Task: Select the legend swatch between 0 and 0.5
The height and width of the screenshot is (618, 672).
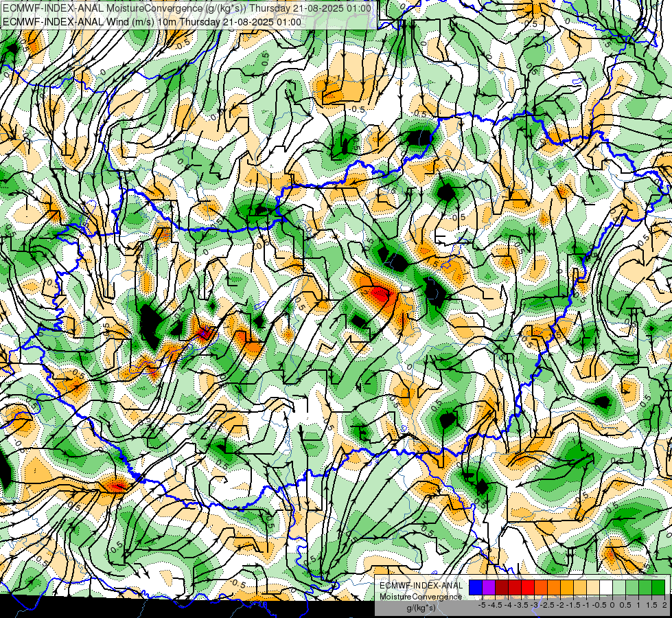Action: (x=619, y=587)
